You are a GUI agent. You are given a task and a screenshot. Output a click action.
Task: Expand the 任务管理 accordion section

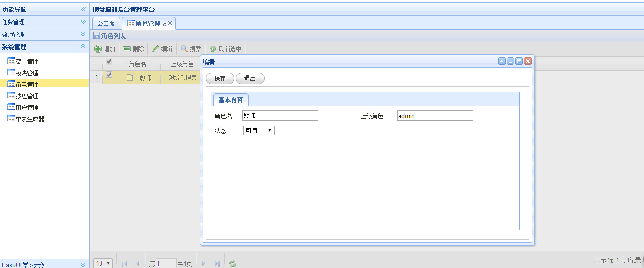(x=83, y=21)
